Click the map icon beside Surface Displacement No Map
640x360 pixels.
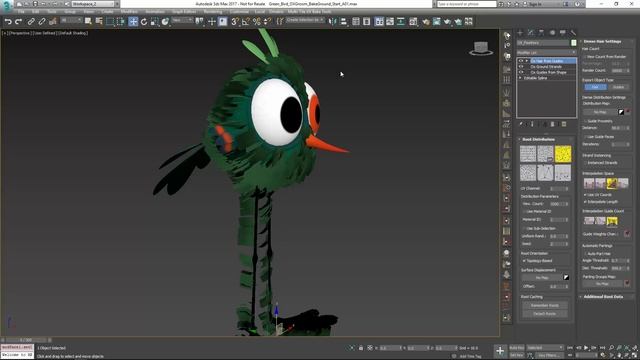pyautogui.click(x=566, y=277)
